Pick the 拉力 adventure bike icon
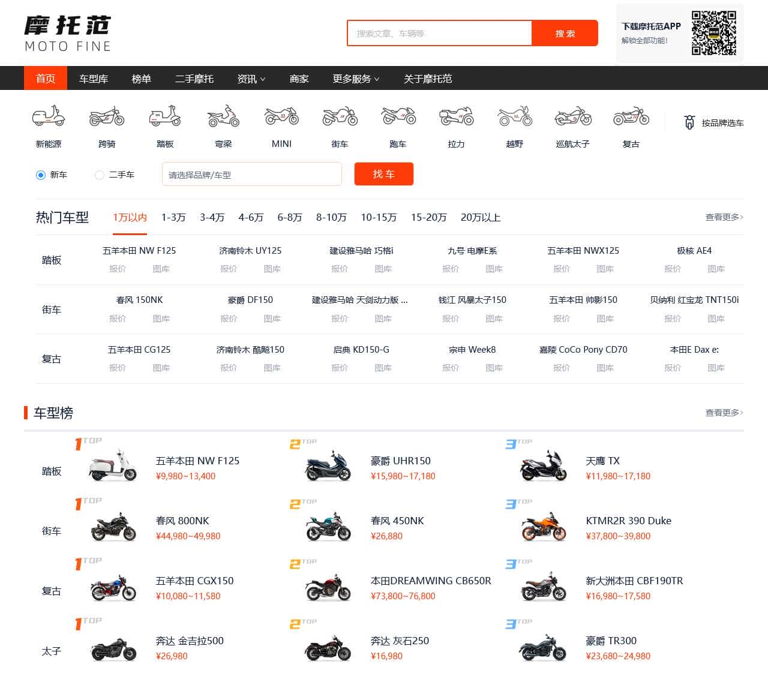Image resolution: width=768 pixels, height=700 pixels. pyautogui.click(x=456, y=116)
